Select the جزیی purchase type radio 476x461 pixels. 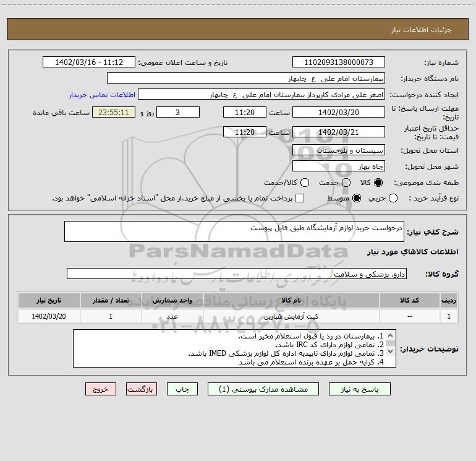pyautogui.click(x=393, y=198)
